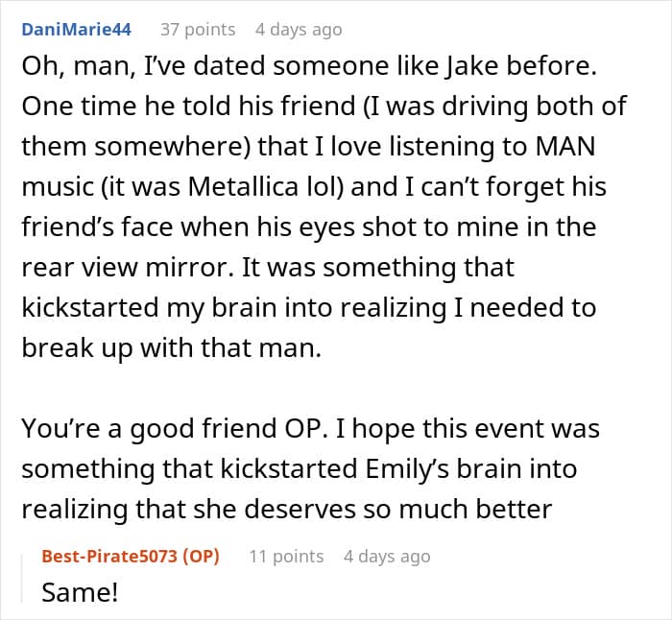Click the word "Metallica" in the comment

pos(306,187)
